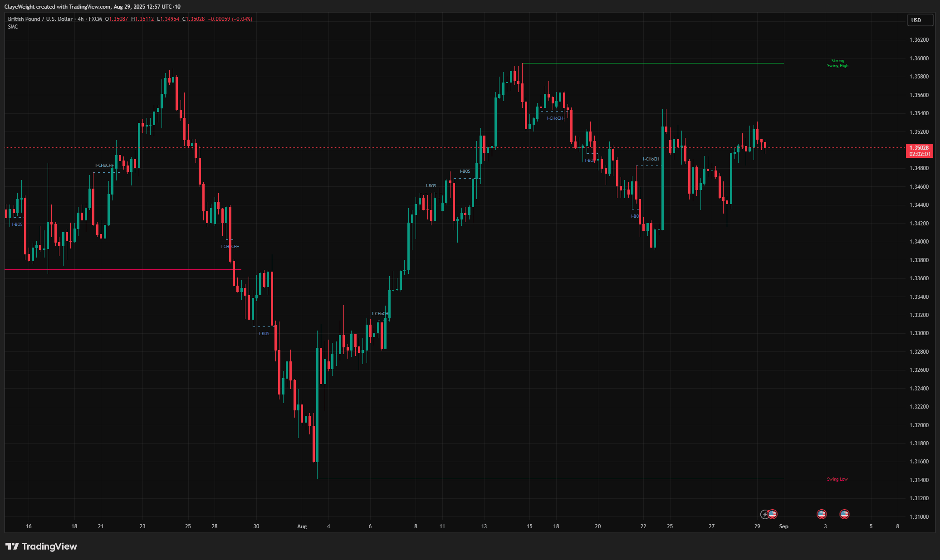This screenshot has height=560, width=940.
Task: Click the FXCM exchange label in chart legend
Action: (x=96, y=19)
